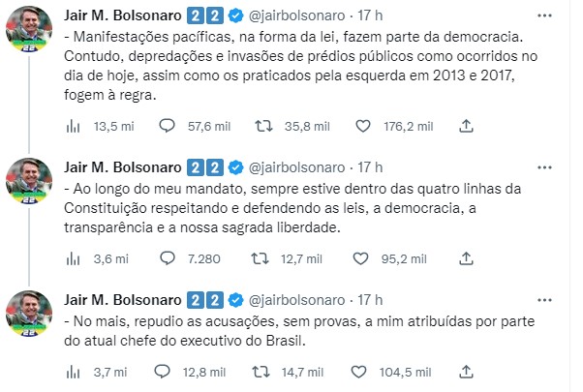View analytics showing 13,5 mi views
This screenshot has height=392, width=583.
[74, 125]
